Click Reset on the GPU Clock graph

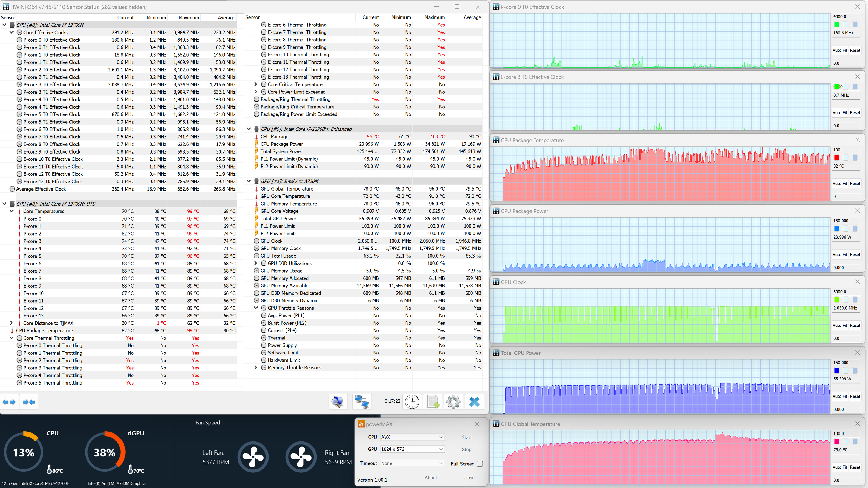click(x=855, y=325)
